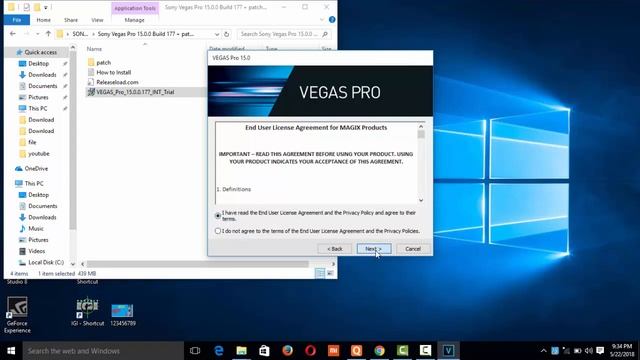Go up one folder level
The width and height of the screenshot is (640, 360).
[x=48, y=34]
